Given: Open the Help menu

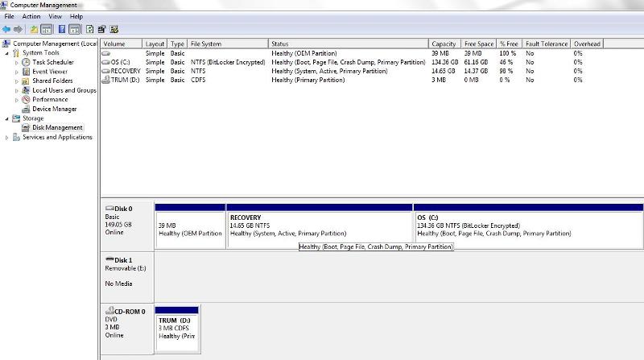Looking at the screenshot, I should click(x=76, y=16).
